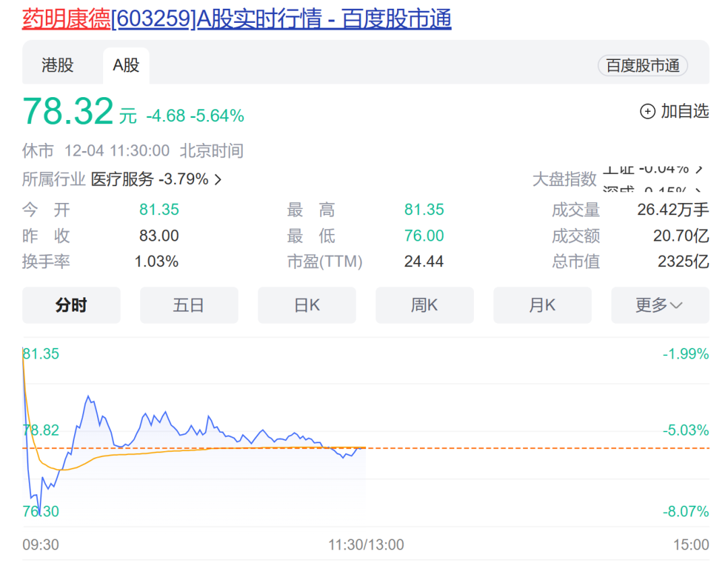Click the 市盈(TTM) value 24.44
The width and height of the screenshot is (728, 563).
coord(424,262)
